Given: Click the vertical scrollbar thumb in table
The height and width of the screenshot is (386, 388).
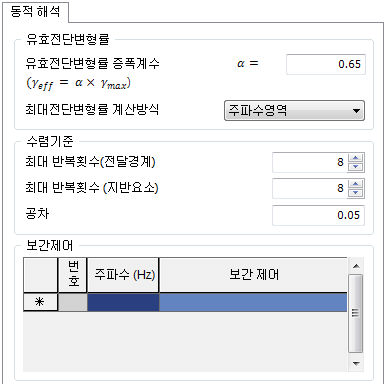Looking at the screenshot, I should click(355, 313).
